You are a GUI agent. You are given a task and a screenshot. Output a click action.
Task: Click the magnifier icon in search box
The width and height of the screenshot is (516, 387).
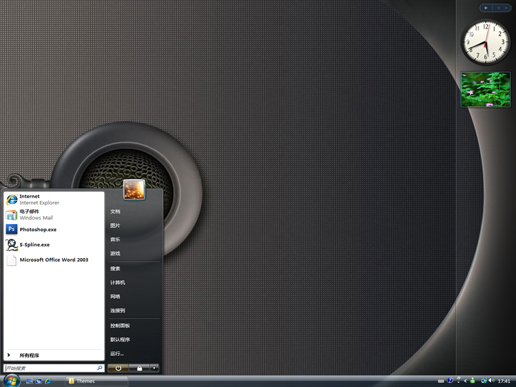tap(99, 368)
